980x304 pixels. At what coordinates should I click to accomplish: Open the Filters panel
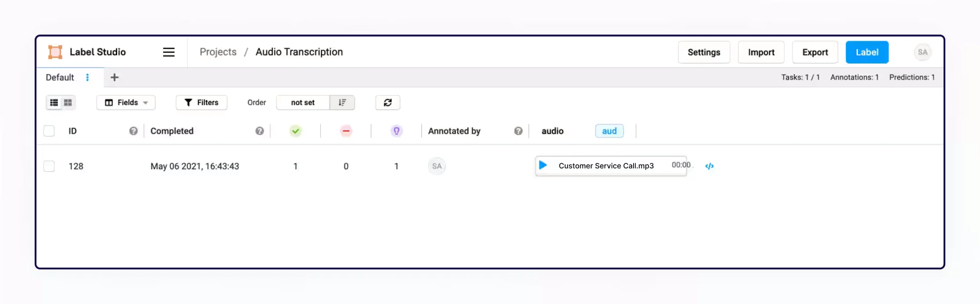[x=201, y=103]
